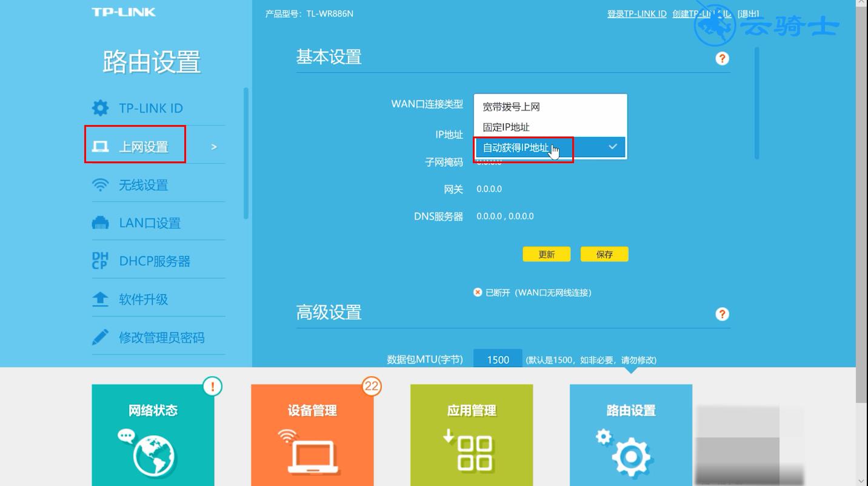The width and height of the screenshot is (868, 486).
Task: Open help for 基本设置 section
Action: (x=722, y=59)
